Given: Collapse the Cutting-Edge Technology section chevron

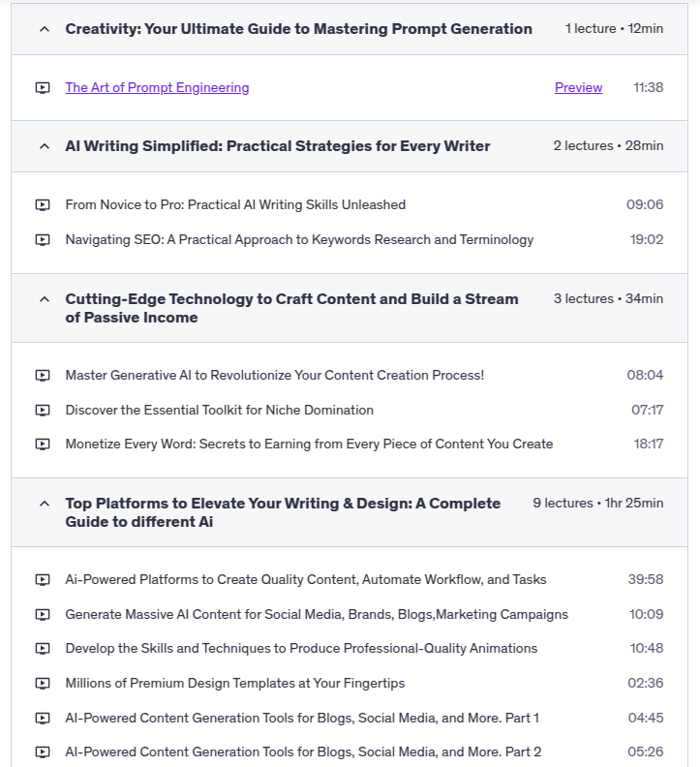Looking at the screenshot, I should coord(44,299).
